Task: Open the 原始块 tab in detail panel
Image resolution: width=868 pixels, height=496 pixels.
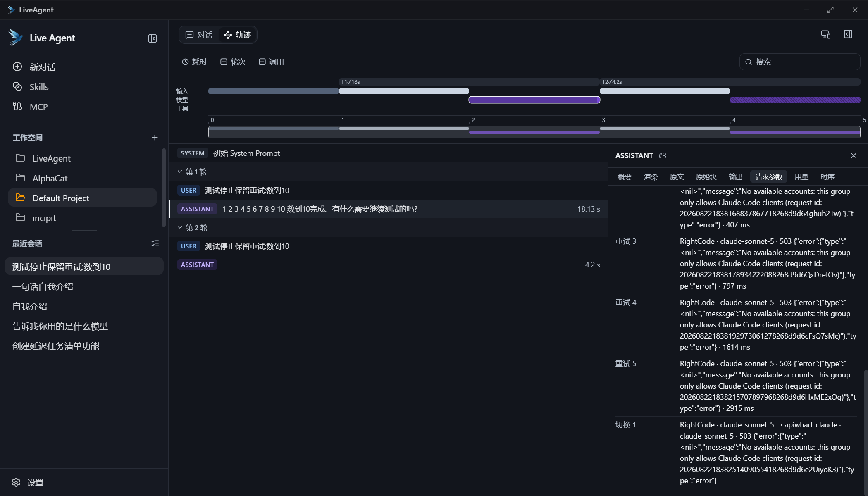Action: pyautogui.click(x=706, y=177)
